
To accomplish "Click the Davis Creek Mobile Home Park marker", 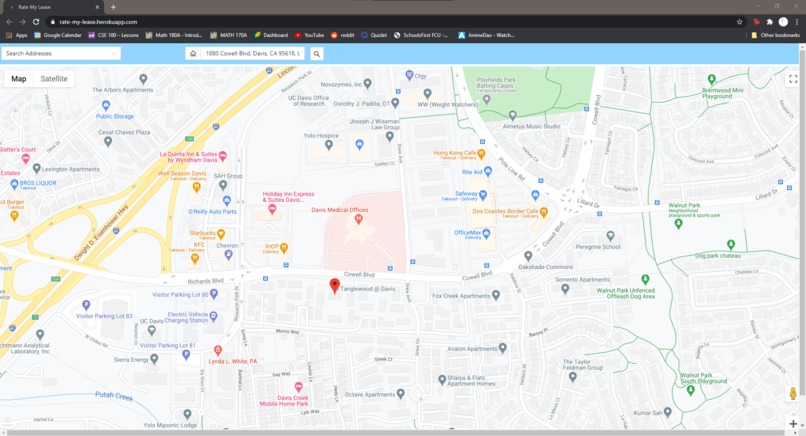I will [298, 387].
